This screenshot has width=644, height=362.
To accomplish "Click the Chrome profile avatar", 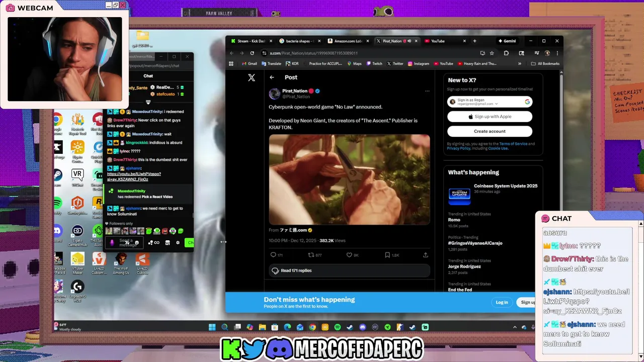I will coord(547,53).
